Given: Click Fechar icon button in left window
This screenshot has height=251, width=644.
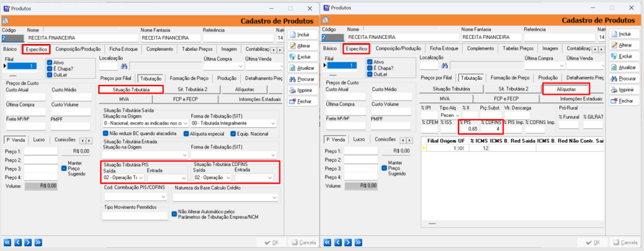Looking at the screenshot, I should click(x=303, y=101).
